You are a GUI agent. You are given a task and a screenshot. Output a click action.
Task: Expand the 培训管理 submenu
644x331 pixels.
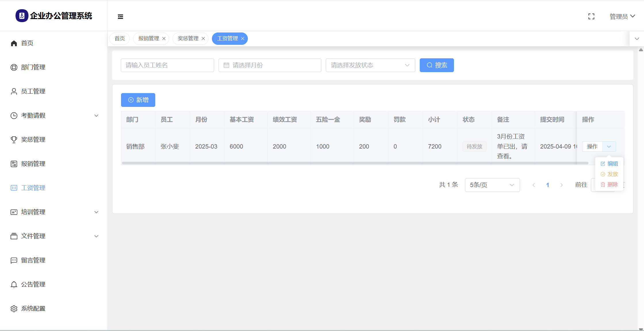point(96,212)
